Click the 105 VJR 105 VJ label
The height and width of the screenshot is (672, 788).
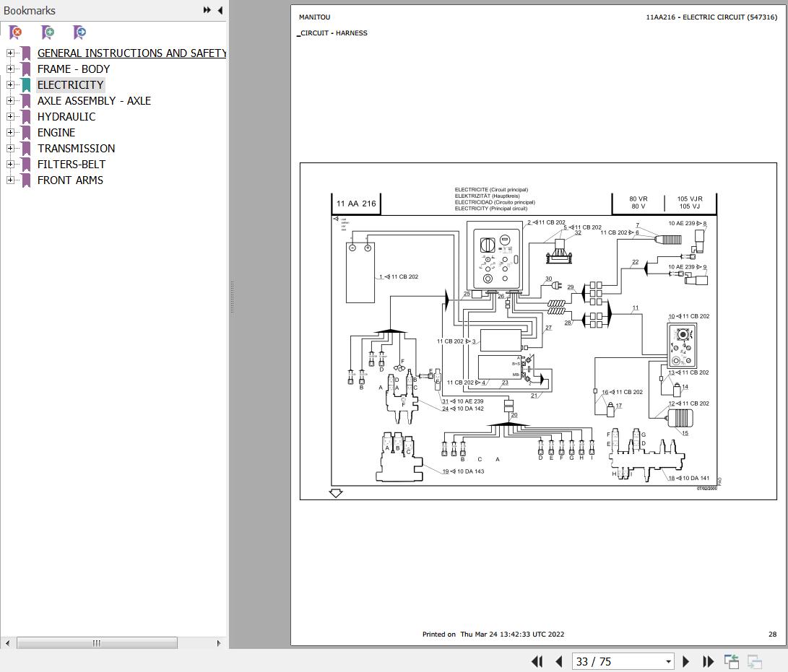tap(690, 202)
